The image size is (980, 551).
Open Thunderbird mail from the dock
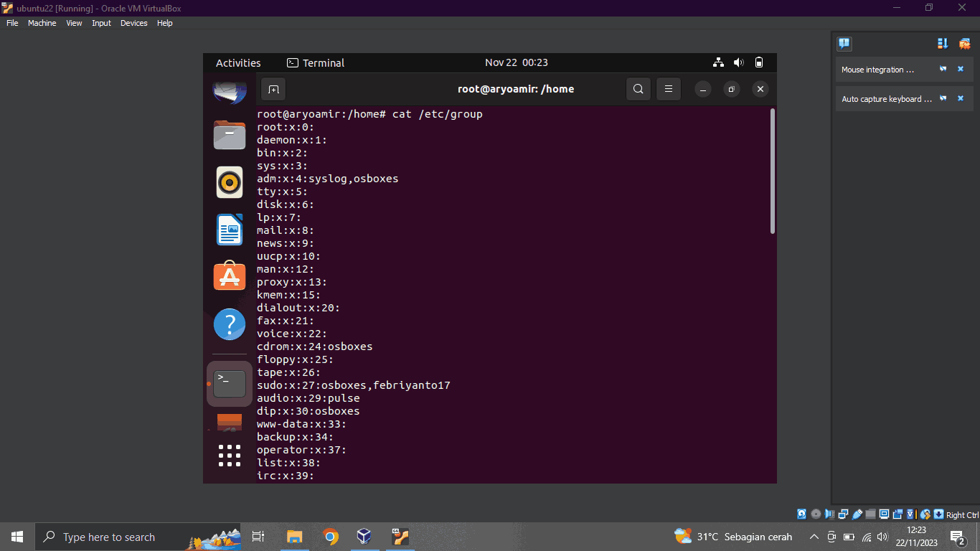(230, 92)
